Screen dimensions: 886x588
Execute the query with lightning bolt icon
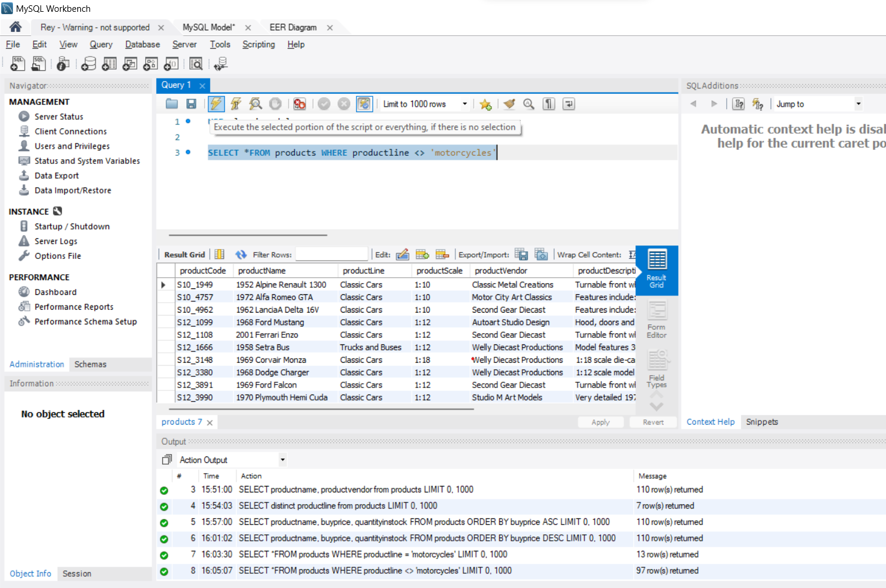click(216, 104)
